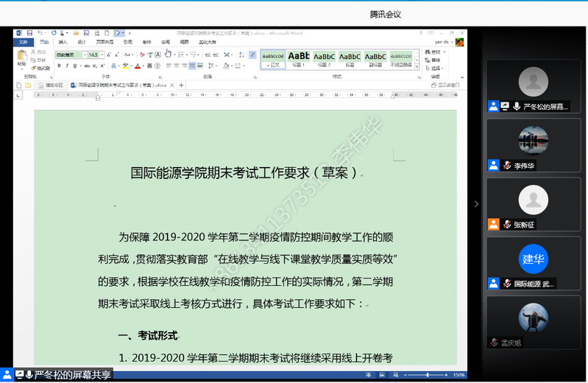This screenshot has height=383, width=588.
Task: Select Center paragraph alignment
Action: (x=177, y=66)
